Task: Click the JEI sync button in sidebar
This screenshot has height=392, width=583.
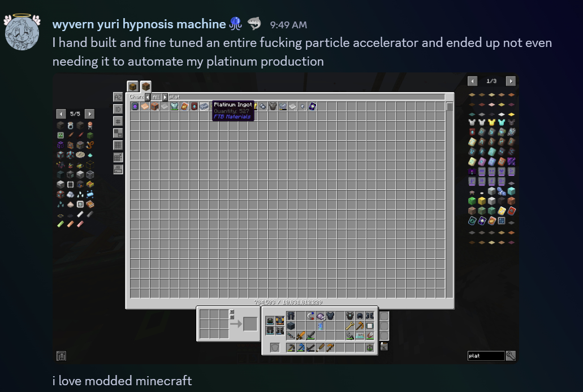Action: click(118, 169)
